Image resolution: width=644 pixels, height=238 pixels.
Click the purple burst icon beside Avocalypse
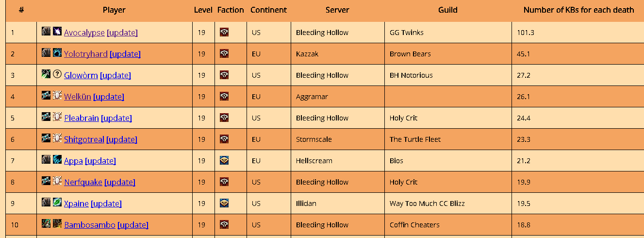[x=57, y=32]
